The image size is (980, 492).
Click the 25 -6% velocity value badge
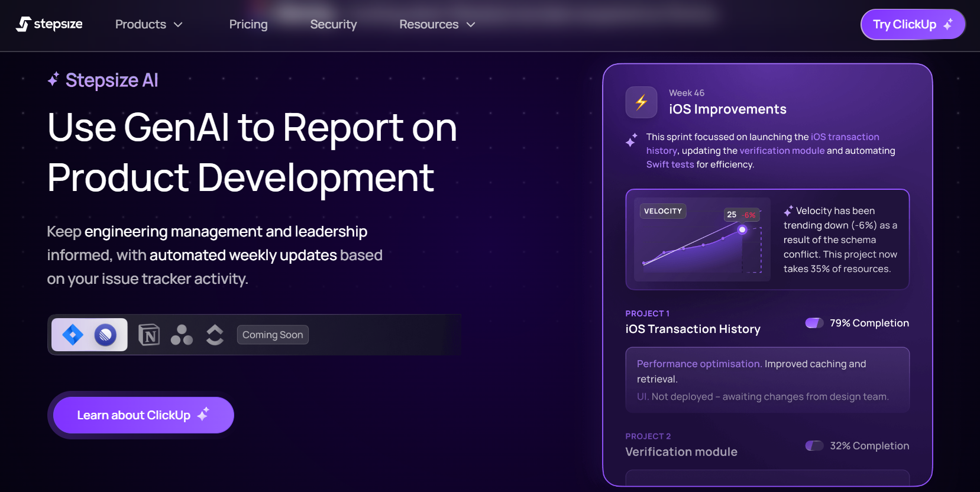tap(741, 215)
